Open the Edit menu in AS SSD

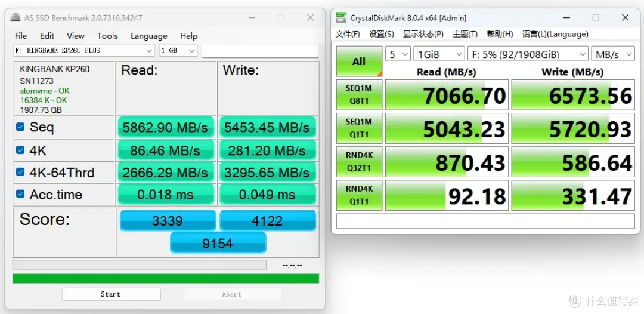(47, 36)
